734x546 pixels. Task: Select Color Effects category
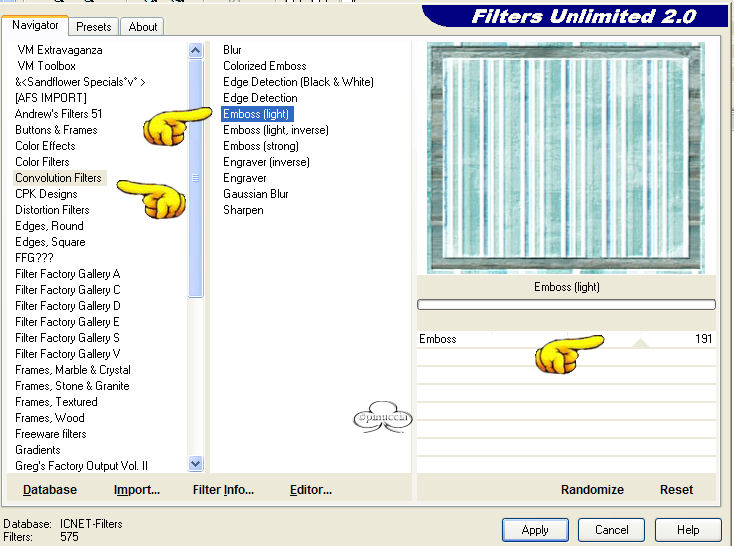[x=45, y=146]
